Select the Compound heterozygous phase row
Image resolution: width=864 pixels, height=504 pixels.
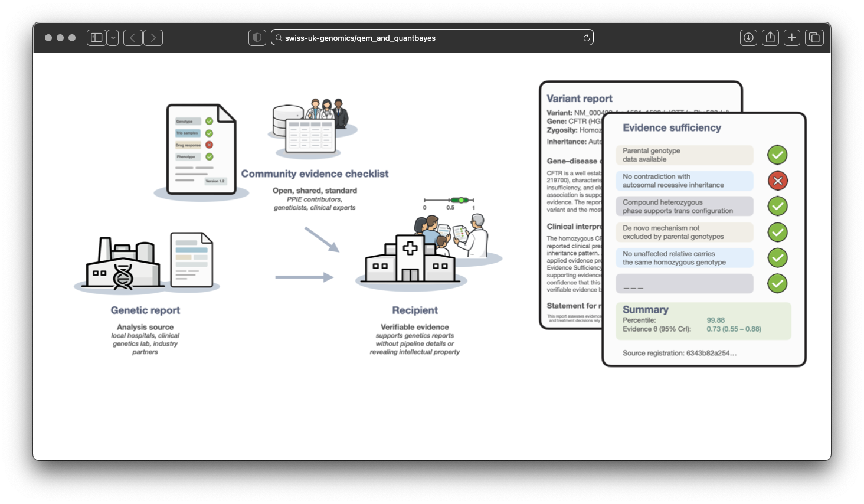tap(685, 207)
